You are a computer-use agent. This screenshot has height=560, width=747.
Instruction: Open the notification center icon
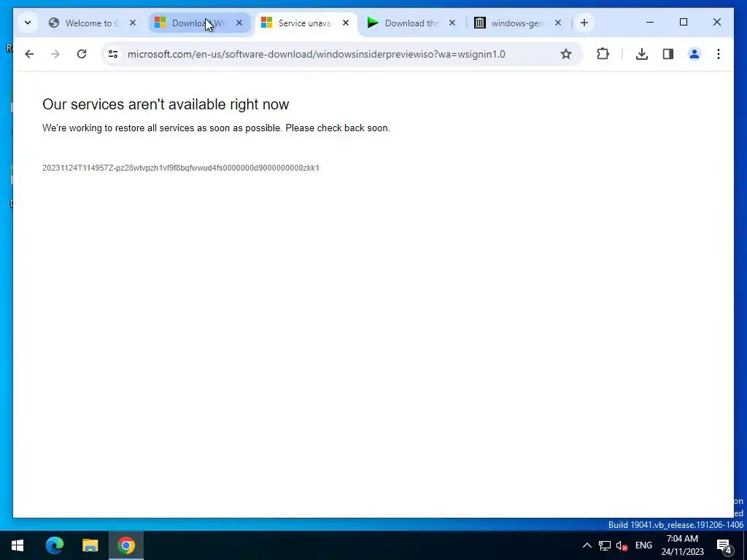point(724,545)
